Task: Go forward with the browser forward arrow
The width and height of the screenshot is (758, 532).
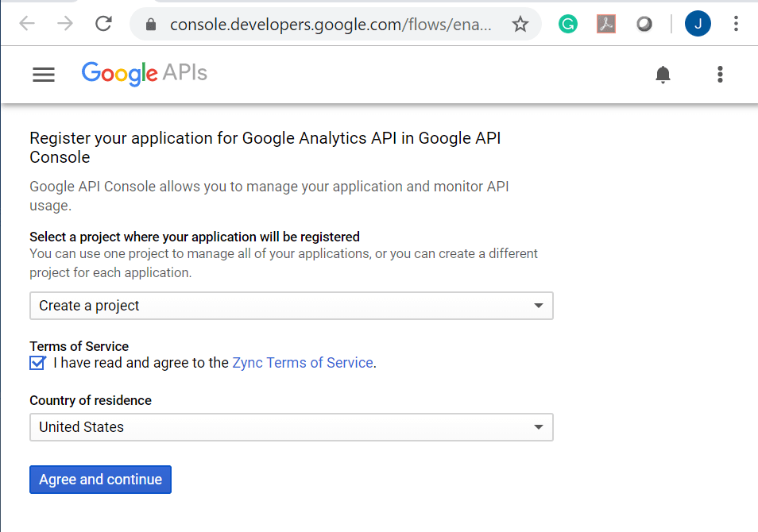Action: (x=65, y=23)
